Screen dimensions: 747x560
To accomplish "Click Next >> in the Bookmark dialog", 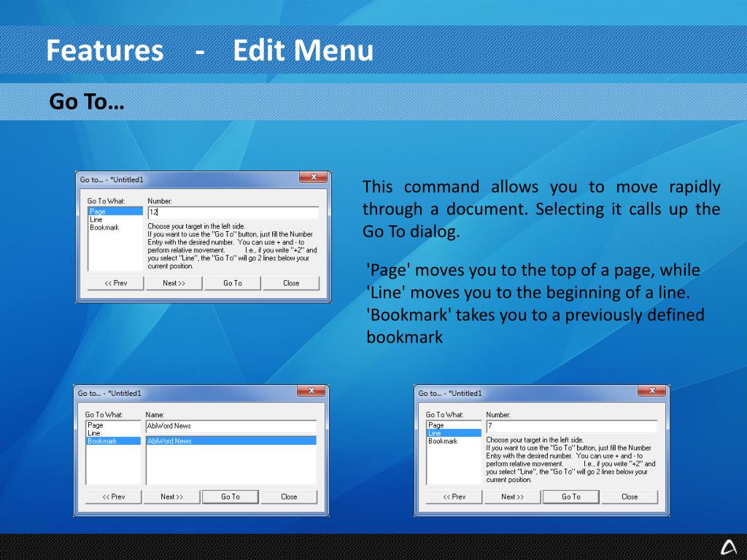I will [x=172, y=497].
